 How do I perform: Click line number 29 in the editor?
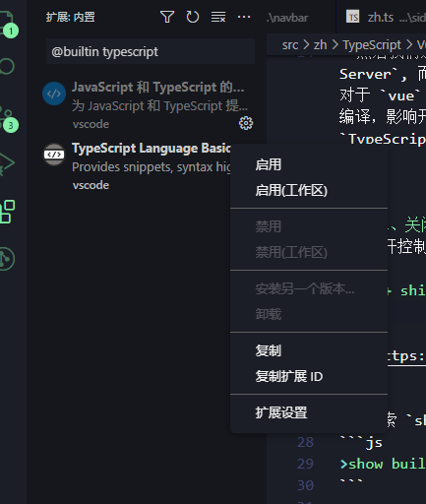point(305,464)
